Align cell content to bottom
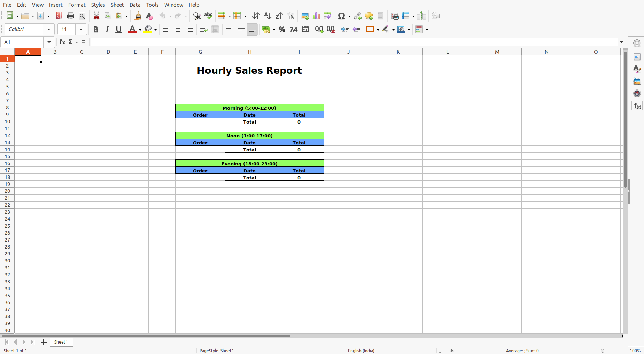Screen dimensions: 644x354 (x=253, y=29)
